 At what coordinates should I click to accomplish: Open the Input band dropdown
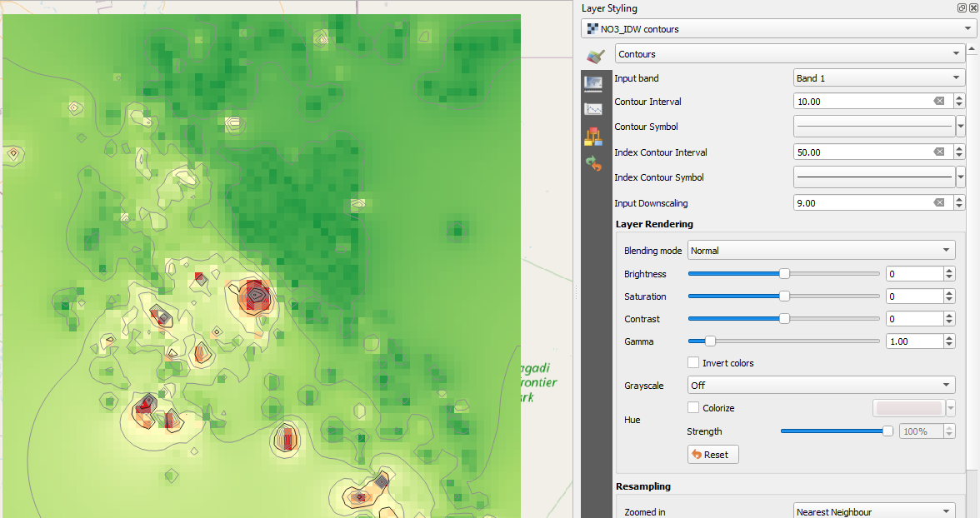click(879, 77)
